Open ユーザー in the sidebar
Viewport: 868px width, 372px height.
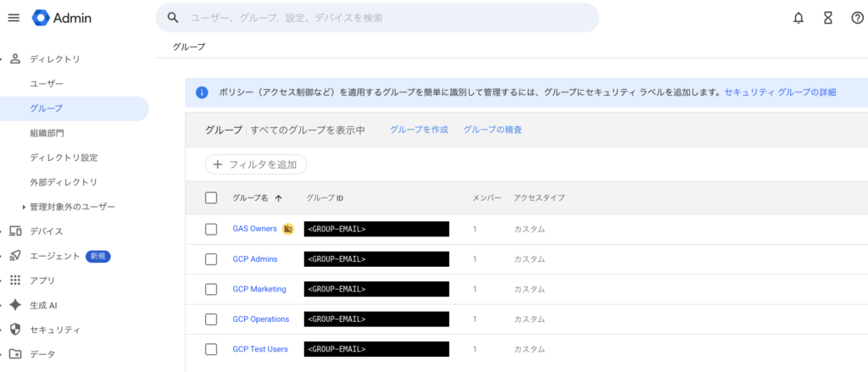(x=47, y=84)
